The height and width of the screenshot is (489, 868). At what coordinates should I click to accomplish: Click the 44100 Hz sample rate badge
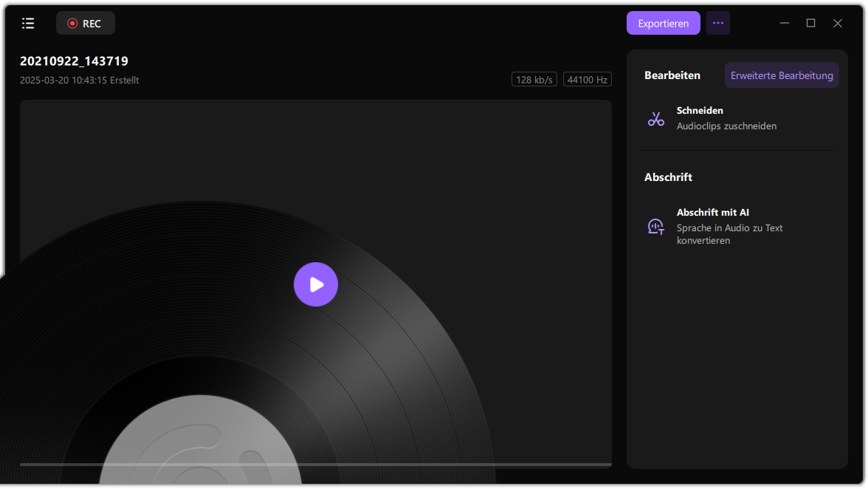(x=587, y=80)
